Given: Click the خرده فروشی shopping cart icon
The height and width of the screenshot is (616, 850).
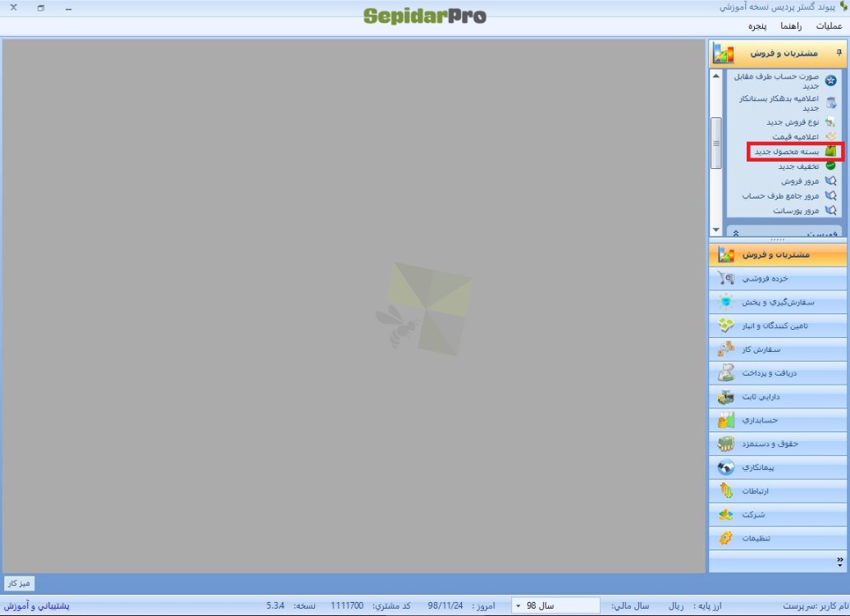Looking at the screenshot, I should pyautogui.click(x=726, y=279).
